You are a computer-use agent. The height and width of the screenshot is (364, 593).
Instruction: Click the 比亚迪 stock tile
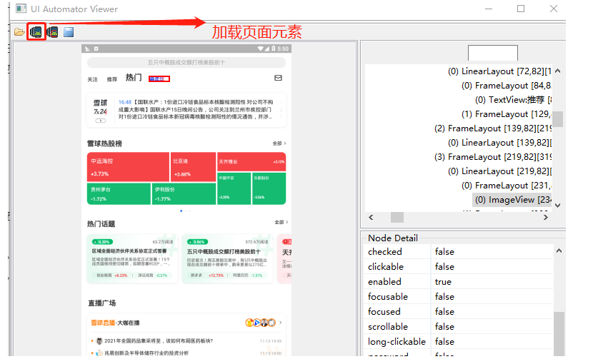193,167
